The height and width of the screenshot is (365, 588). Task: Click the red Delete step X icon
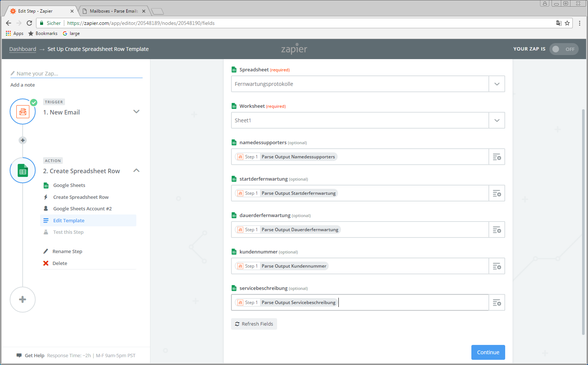46,263
